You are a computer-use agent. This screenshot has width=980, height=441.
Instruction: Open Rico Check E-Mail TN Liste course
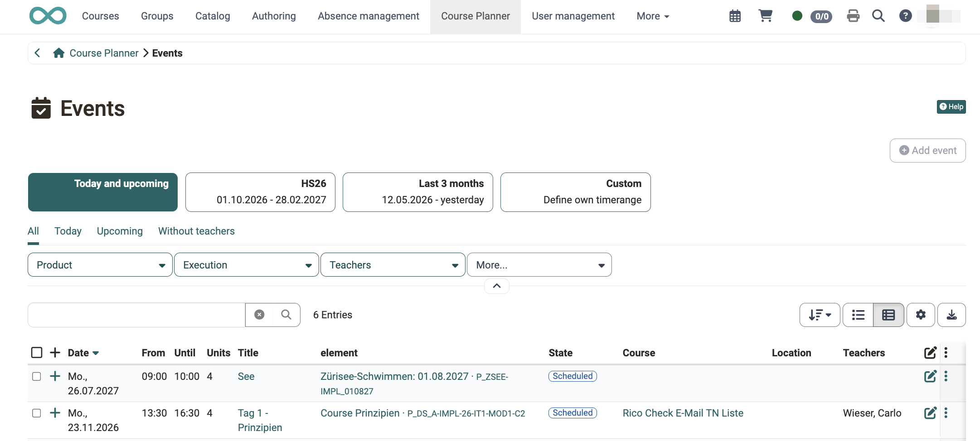pos(683,413)
